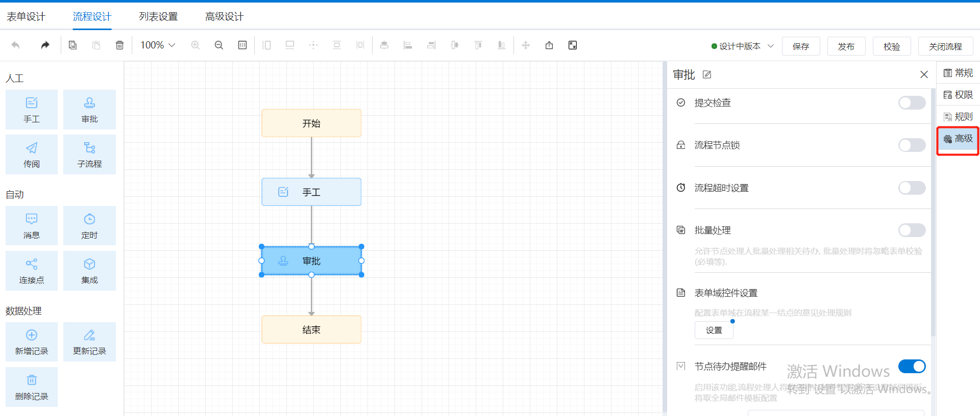Click the properties panel vertical scrollbar

933,212
